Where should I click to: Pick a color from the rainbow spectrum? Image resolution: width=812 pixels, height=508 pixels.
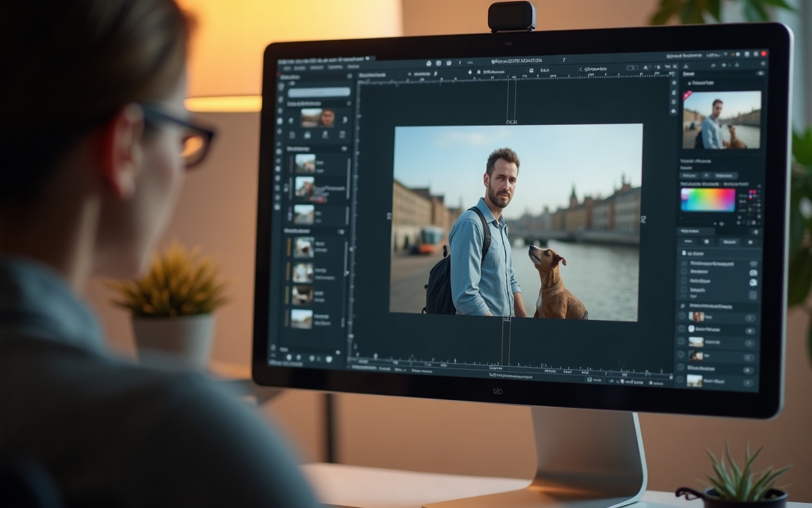coord(708,199)
